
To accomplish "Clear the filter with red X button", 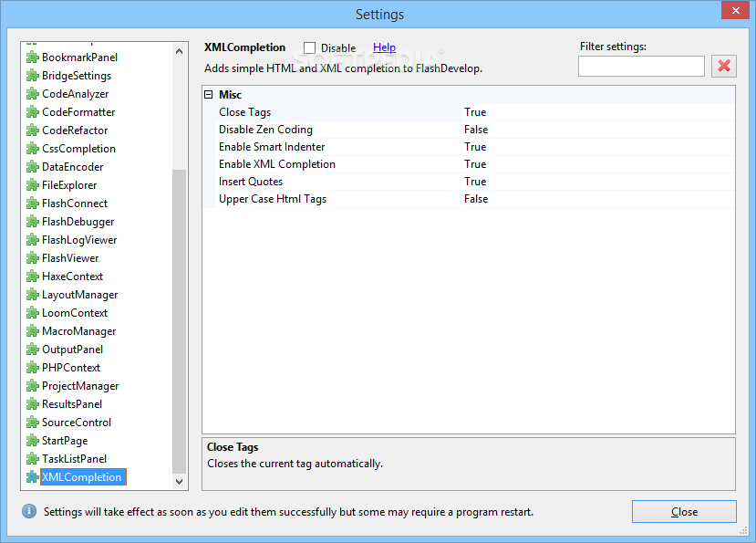I will click(x=724, y=66).
